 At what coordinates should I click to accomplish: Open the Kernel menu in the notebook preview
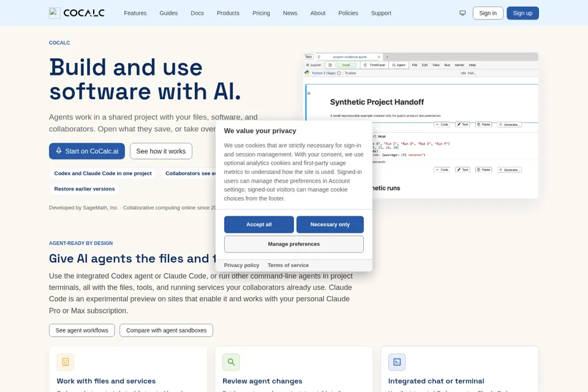[x=459, y=65]
